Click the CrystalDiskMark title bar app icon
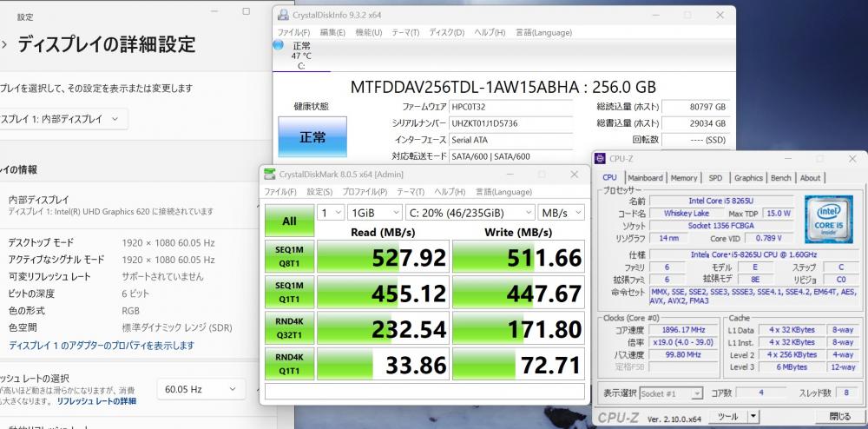 click(269, 175)
